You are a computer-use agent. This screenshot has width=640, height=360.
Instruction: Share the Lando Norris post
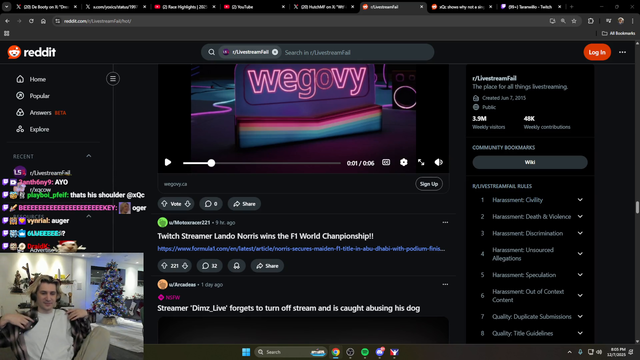pyautogui.click(x=267, y=266)
